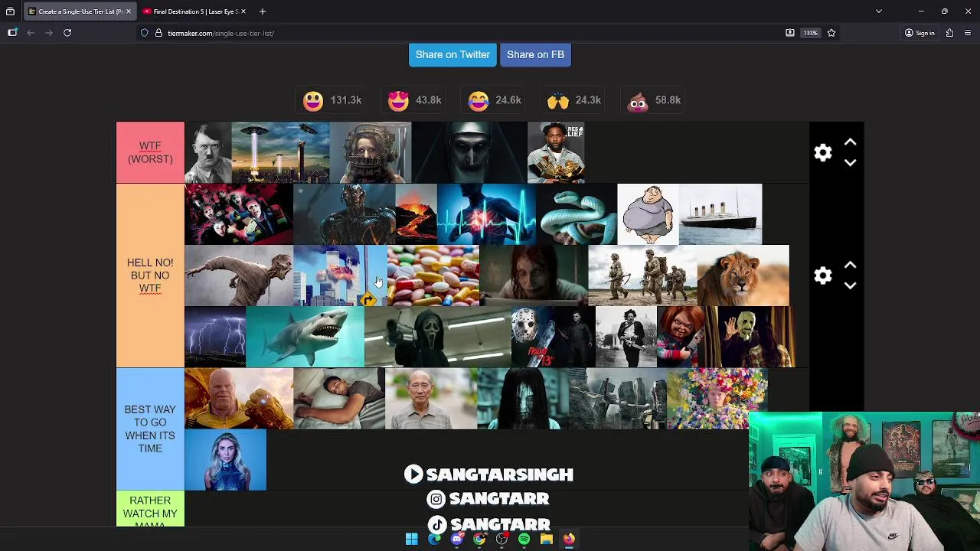Close the Create a Single-Use Tier List tab

128,11
